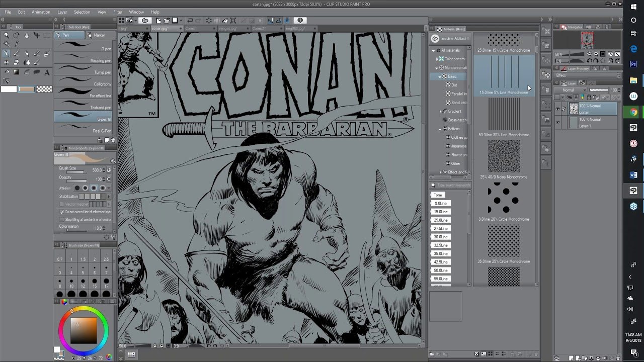Image resolution: width=644 pixels, height=362 pixels.
Task: Expand the Color pattern folder
Action: tap(437, 59)
